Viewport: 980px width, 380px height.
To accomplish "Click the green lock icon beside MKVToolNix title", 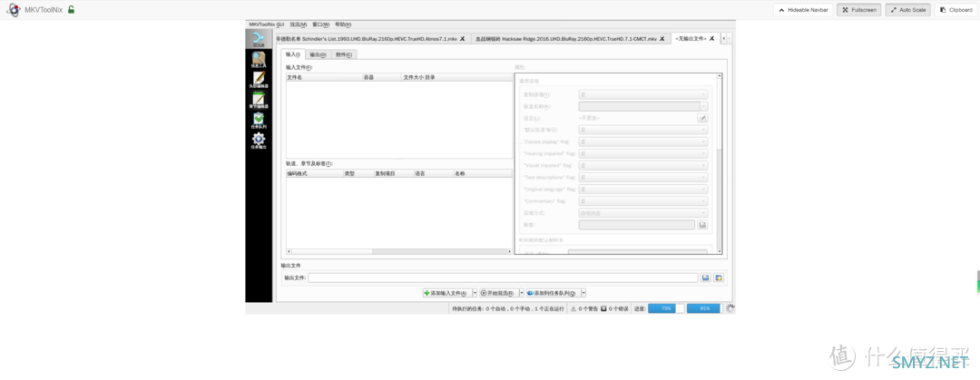I will click(x=72, y=9).
